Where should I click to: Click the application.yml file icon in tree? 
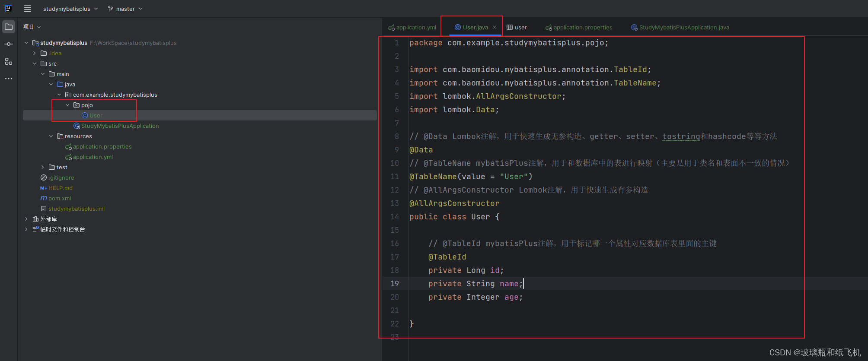point(68,157)
